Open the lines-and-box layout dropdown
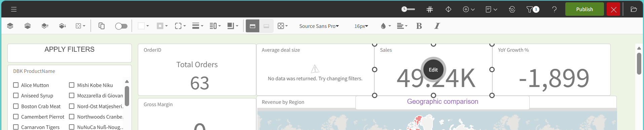This screenshot has width=644, height=130. pos(215,26)
